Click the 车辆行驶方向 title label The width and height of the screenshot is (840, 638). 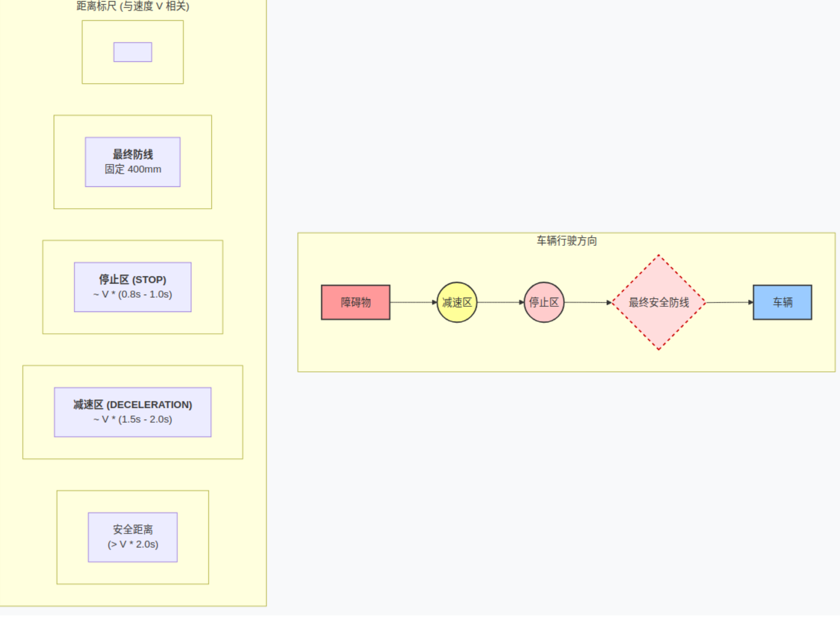(567, 241)
